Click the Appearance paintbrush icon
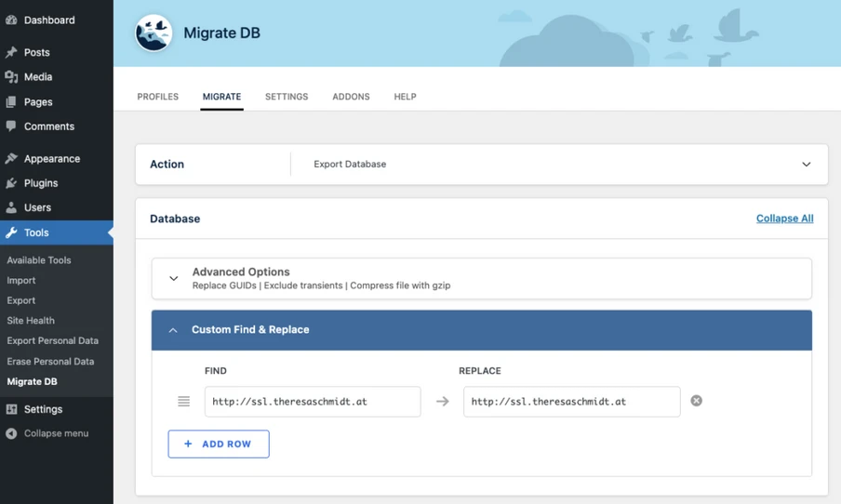This screenshot has height=504, width=841. (x=11, y=159)
